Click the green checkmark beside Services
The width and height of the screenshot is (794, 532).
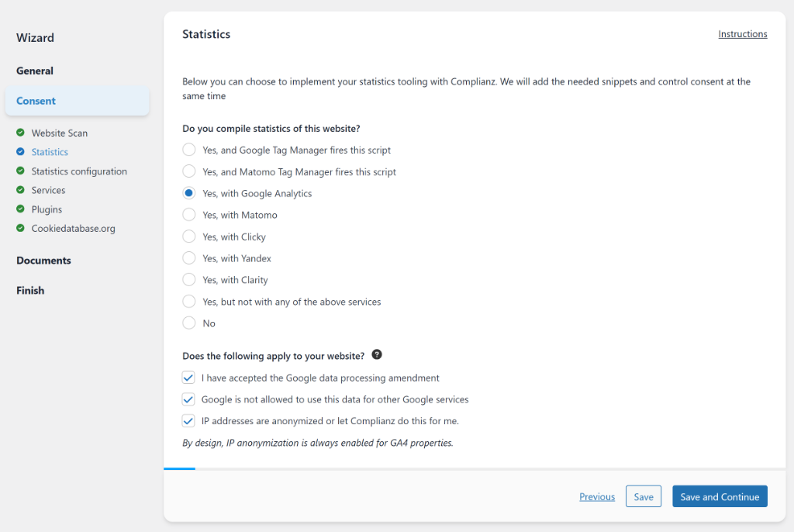click(21, 190)
